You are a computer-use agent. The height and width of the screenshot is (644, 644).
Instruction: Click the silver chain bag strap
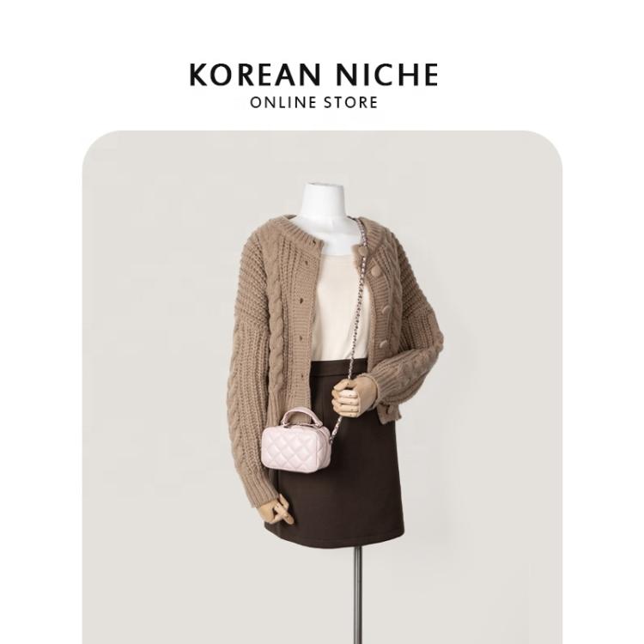354,313
